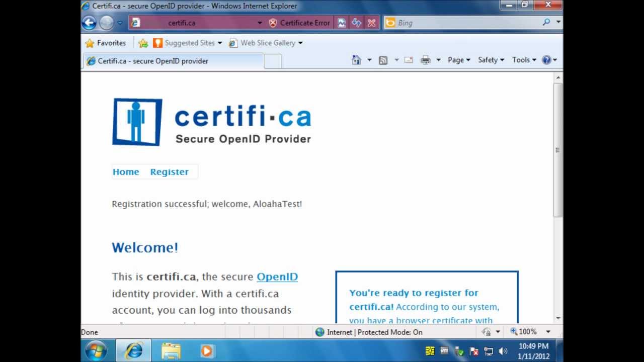644x362 pixels.
Task: Refresh the page with Refresh icon
Action: click(x=357, y=23)
